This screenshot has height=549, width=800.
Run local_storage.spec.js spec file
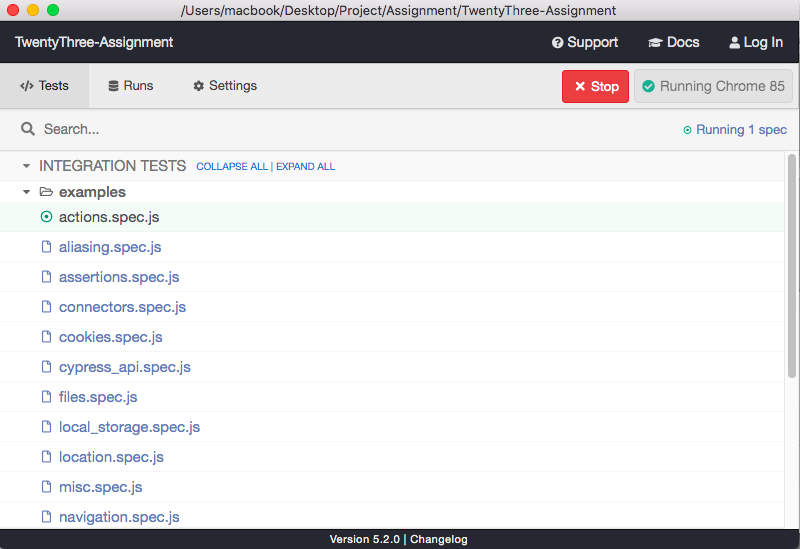392,427
